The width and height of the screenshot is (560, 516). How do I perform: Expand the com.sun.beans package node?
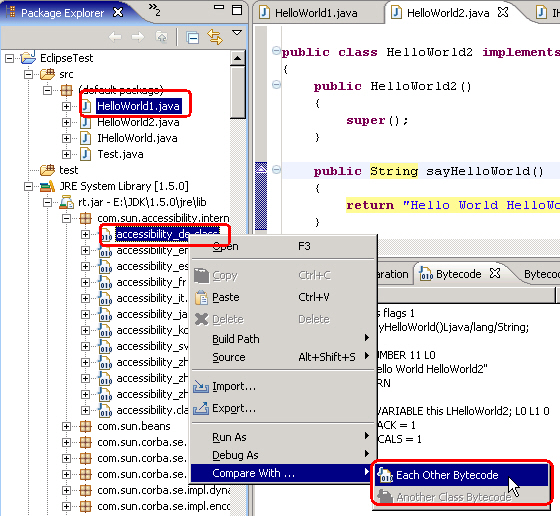66,426
